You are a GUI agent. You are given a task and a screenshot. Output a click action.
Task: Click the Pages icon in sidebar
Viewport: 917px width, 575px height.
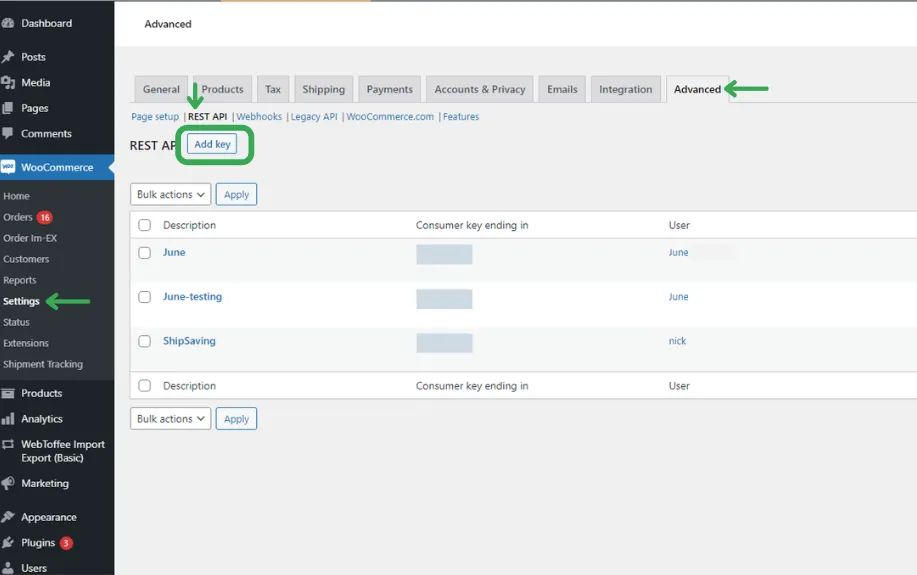8,108
